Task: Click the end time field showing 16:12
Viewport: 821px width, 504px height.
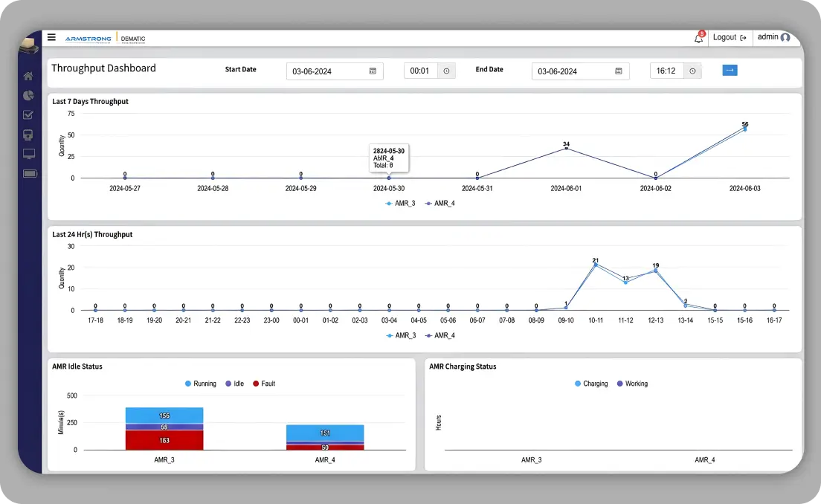Action: coord(667,71)
